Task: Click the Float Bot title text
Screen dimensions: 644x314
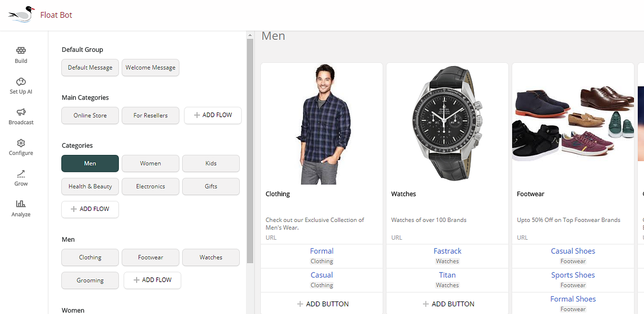Action: (x=56, y=15)
